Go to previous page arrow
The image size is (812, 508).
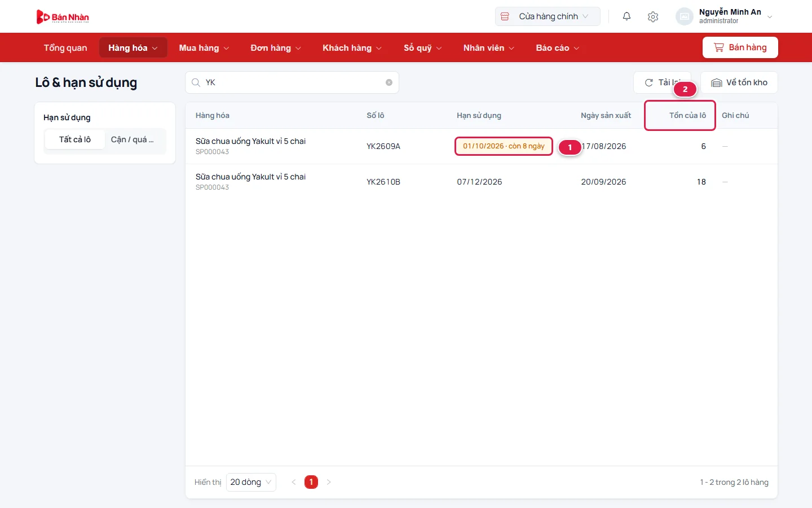point(294,482)
